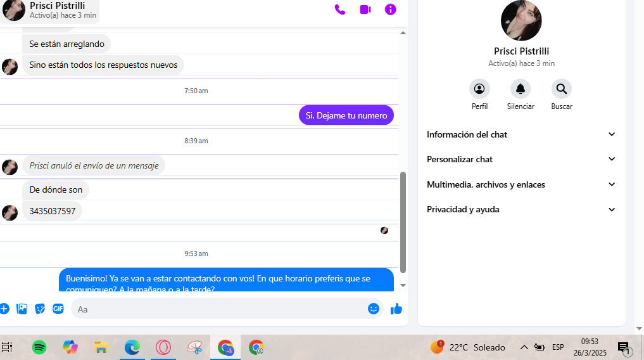644x360 pixels.
Task: Send a thumbs-up like
Action: pos(396,309)
